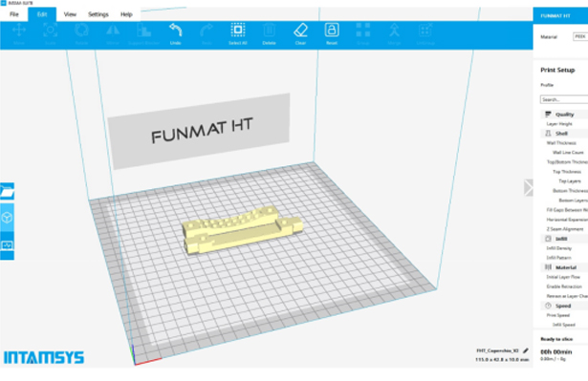Open the Help menu
Viewport: 588px width, 381px height.
(126, 14)
